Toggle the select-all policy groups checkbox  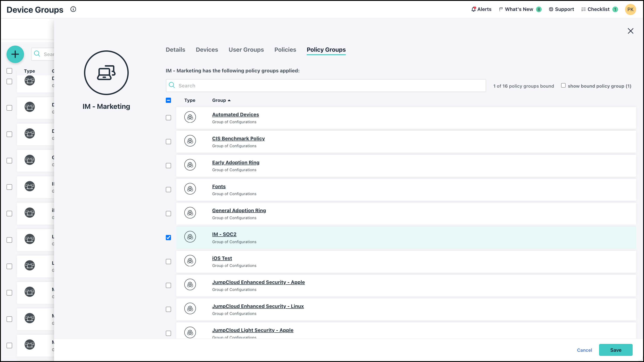point(168,100)
